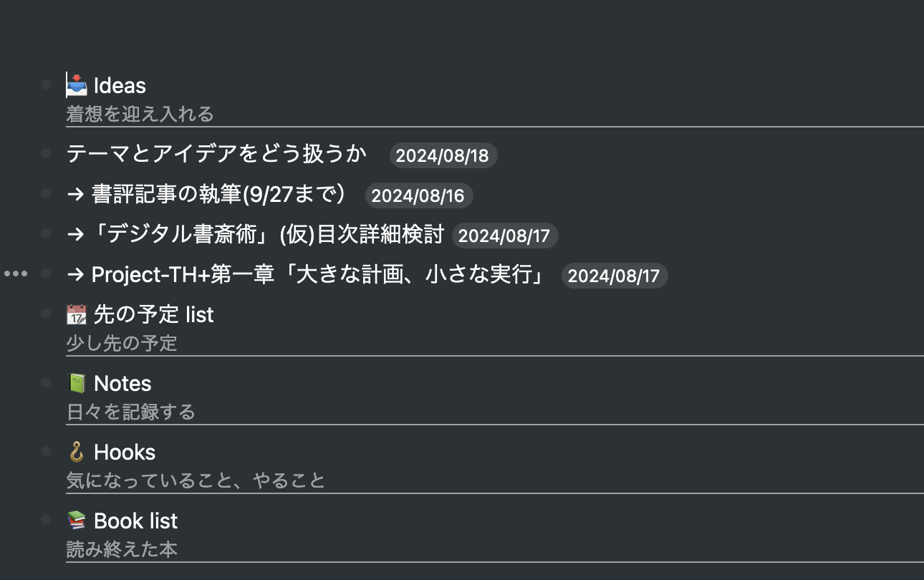Image resolution: width=924 pixels, height=580 pixels.
Task: Click the arrow marker before 書評記事の執筆
Action: 74,195
